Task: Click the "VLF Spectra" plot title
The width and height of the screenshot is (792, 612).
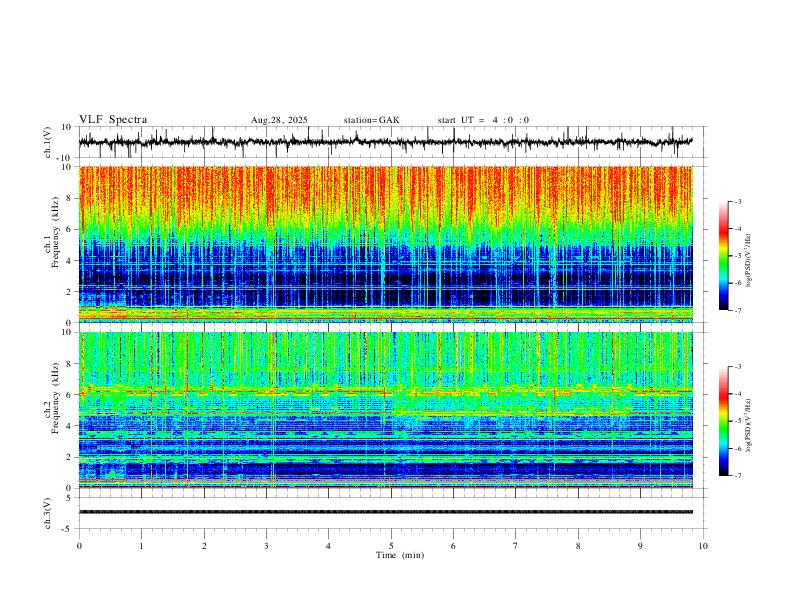Action: pos(113,120)
